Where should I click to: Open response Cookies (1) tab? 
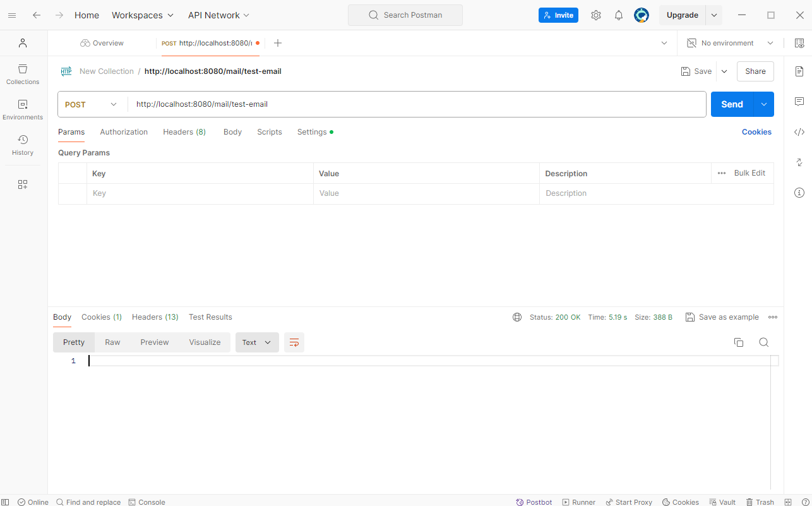coord(102,317)
